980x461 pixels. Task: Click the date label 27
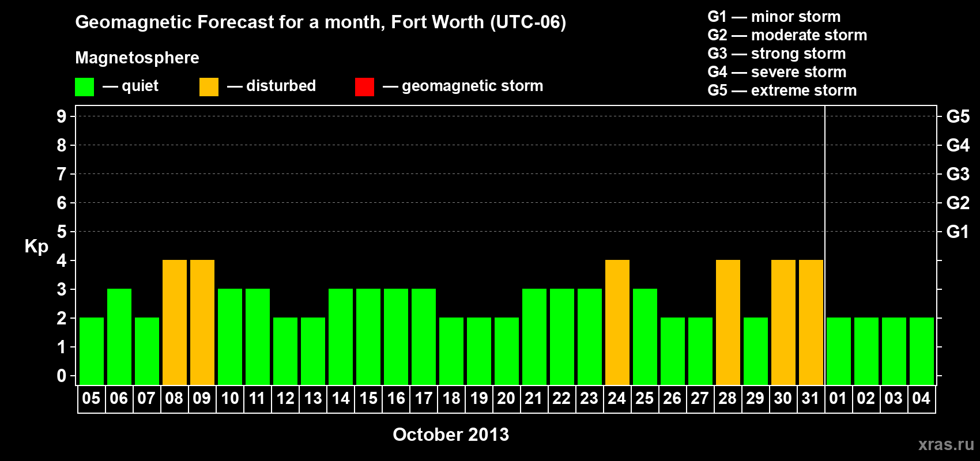[700, 398]
